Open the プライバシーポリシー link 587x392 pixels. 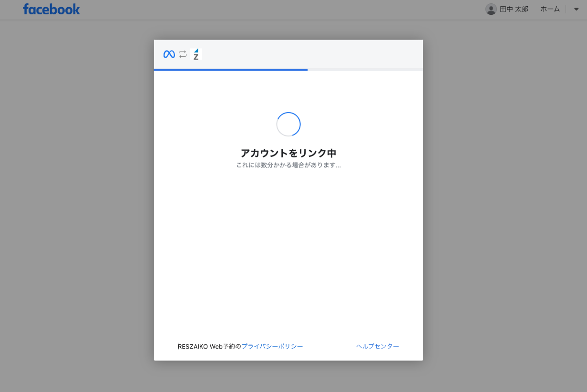pos(272,346)
